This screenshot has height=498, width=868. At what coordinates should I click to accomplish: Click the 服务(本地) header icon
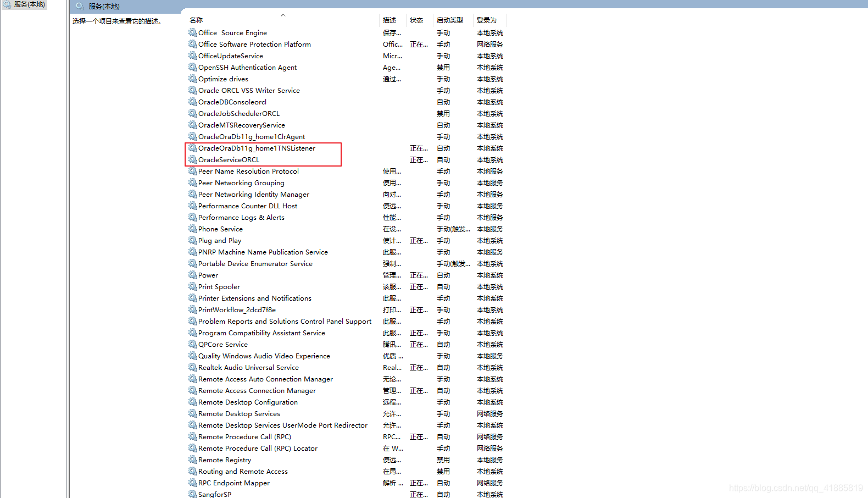[x=80, y=6]
